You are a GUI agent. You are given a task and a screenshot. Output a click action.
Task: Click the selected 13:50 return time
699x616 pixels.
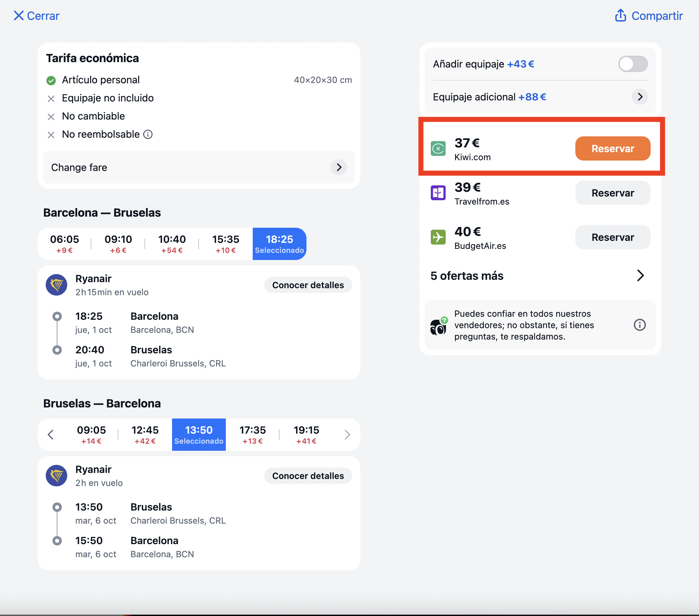(x=199, y=435)
